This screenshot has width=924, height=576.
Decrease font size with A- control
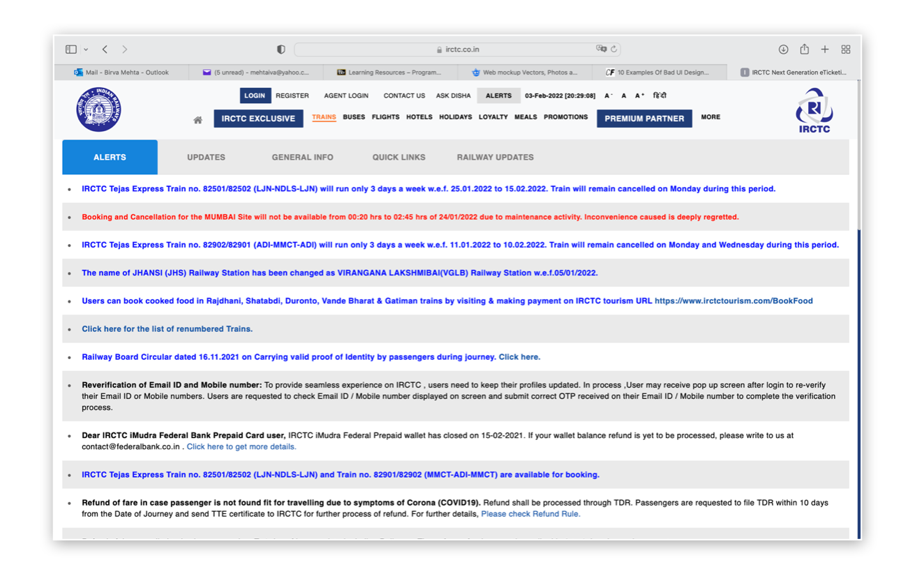[609, 96]
